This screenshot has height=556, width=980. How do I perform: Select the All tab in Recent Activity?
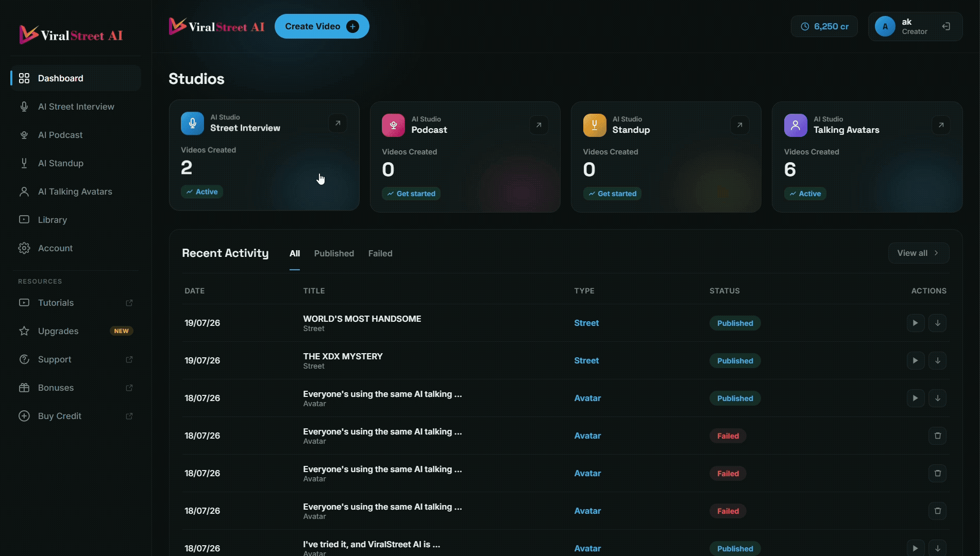coord(295,253)
